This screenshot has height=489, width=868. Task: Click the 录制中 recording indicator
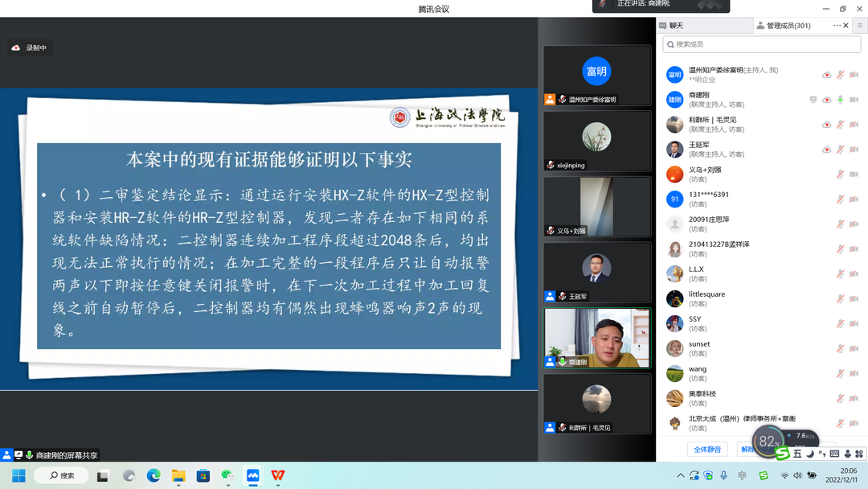(x=30, y=48)
